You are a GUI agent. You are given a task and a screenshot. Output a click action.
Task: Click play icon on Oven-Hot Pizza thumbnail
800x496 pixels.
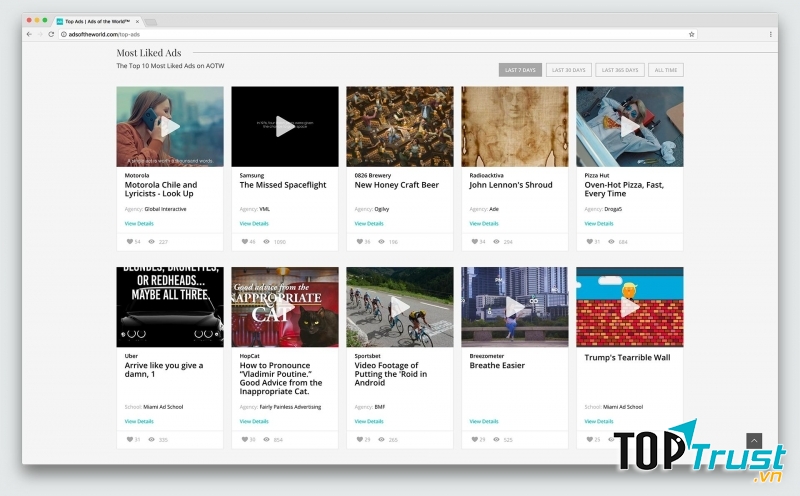click(x=630, y=126)
